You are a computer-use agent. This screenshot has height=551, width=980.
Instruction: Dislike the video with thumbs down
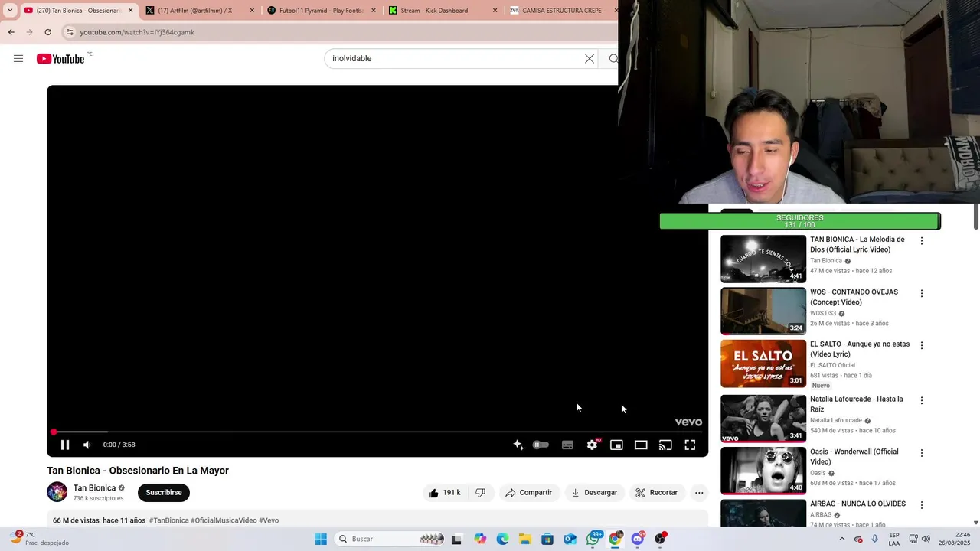tap(480, 493)
